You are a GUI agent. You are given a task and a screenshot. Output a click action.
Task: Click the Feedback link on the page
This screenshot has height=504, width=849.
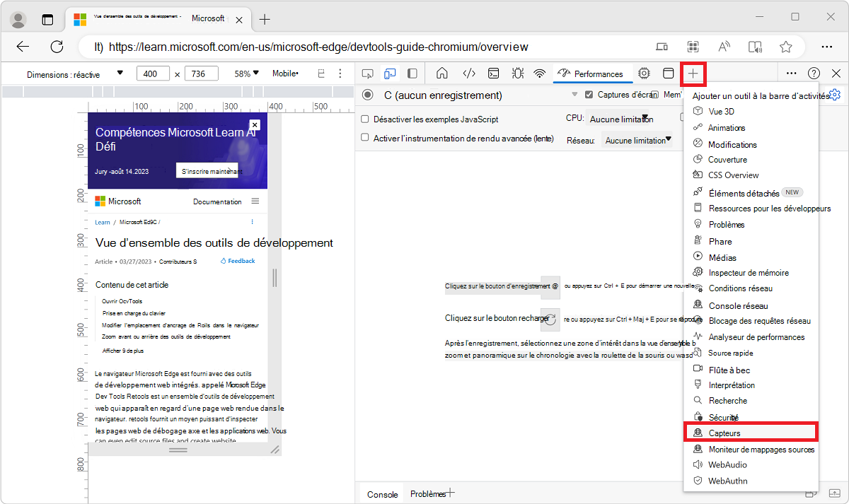238,260
